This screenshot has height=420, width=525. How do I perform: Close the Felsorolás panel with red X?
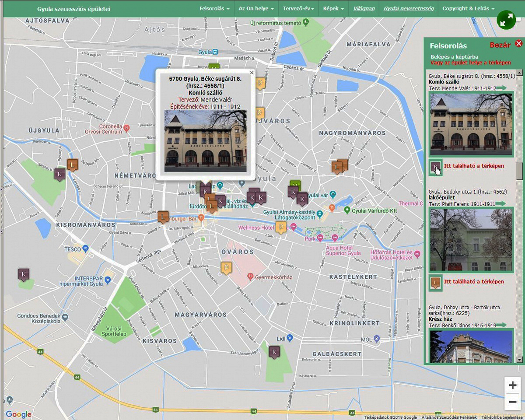pyautogui.click(x=518, y=43)
